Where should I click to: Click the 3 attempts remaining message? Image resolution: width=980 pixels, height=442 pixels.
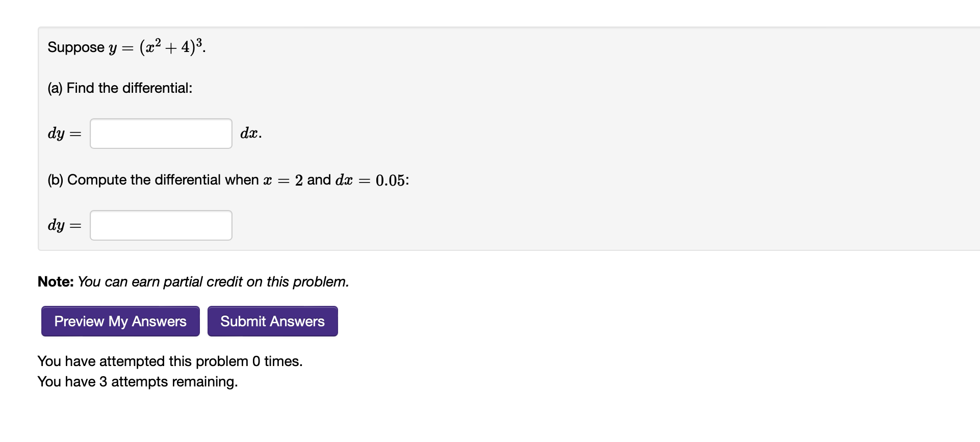(x=138, y=381)
